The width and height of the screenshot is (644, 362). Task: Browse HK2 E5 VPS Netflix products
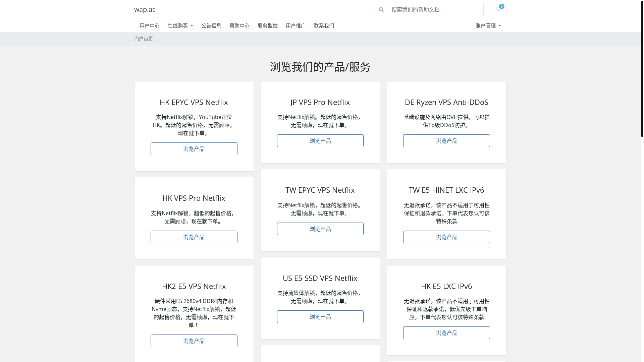(x=194, y=341)
